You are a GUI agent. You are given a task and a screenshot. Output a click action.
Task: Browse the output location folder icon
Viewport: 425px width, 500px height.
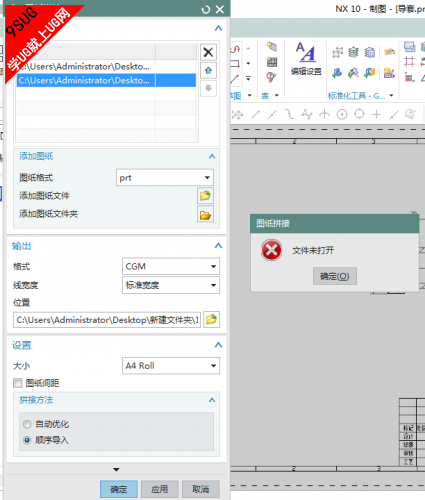pos(211,320)
